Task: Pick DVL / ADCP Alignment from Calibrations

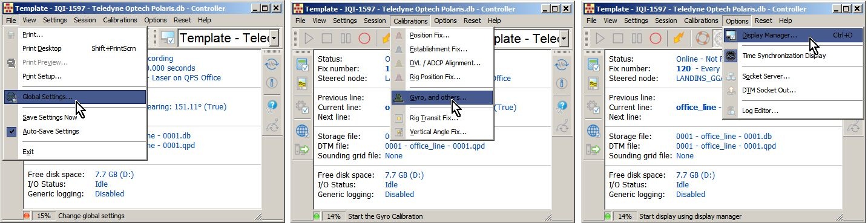Action: pos(445,63)
